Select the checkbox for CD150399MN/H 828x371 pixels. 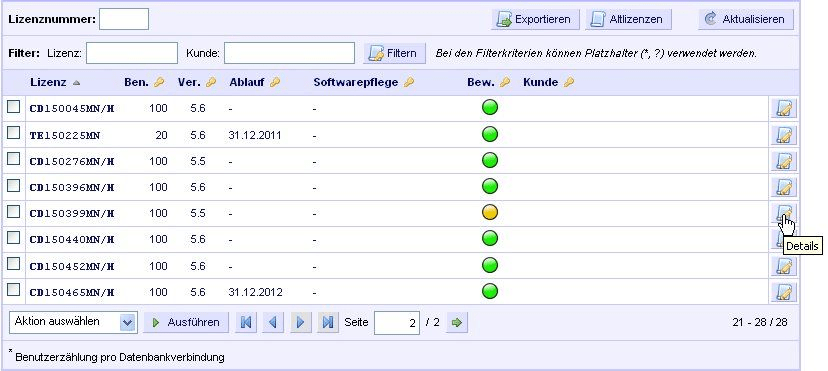pyautogui.click(x=14, y=211)
